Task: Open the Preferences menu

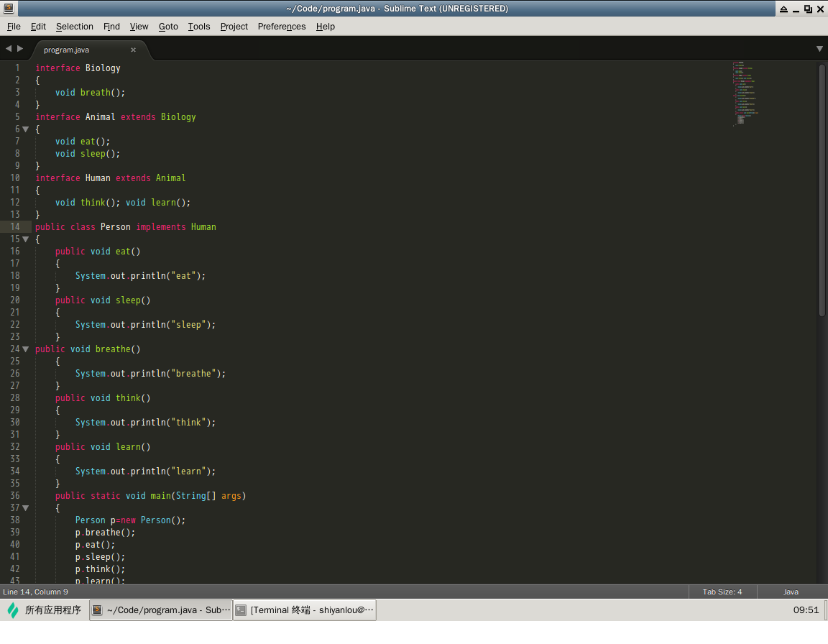Action: coord(282,27)
